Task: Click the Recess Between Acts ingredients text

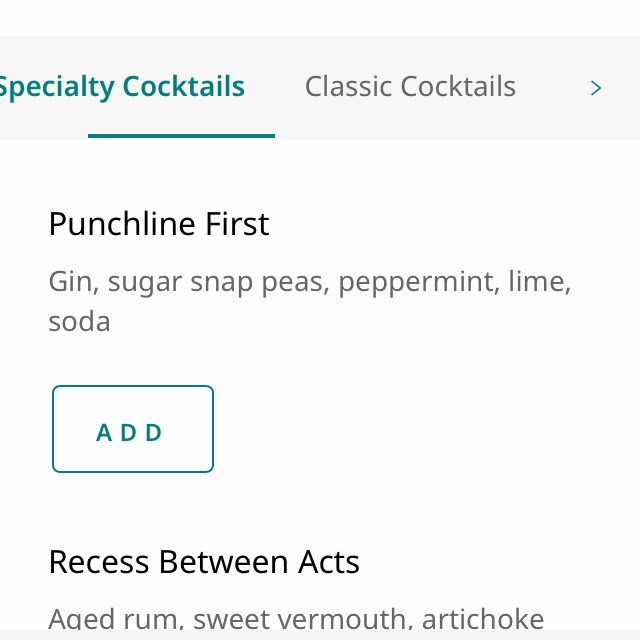Action: [x=296, y=618]
